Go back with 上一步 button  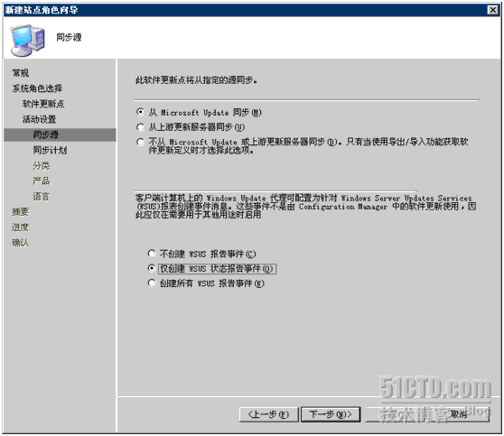point(269,414)
